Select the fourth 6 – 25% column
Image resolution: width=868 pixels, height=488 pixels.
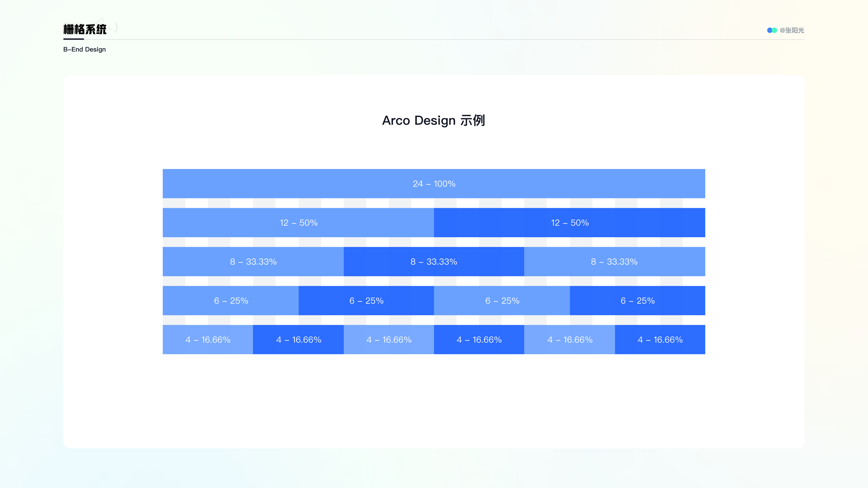[x=637, y=301]
